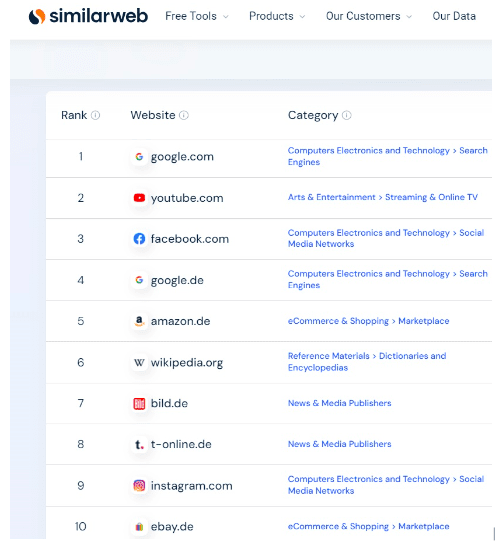Open the Our Data menu item

pyautogui.click(x=454, y=16)
